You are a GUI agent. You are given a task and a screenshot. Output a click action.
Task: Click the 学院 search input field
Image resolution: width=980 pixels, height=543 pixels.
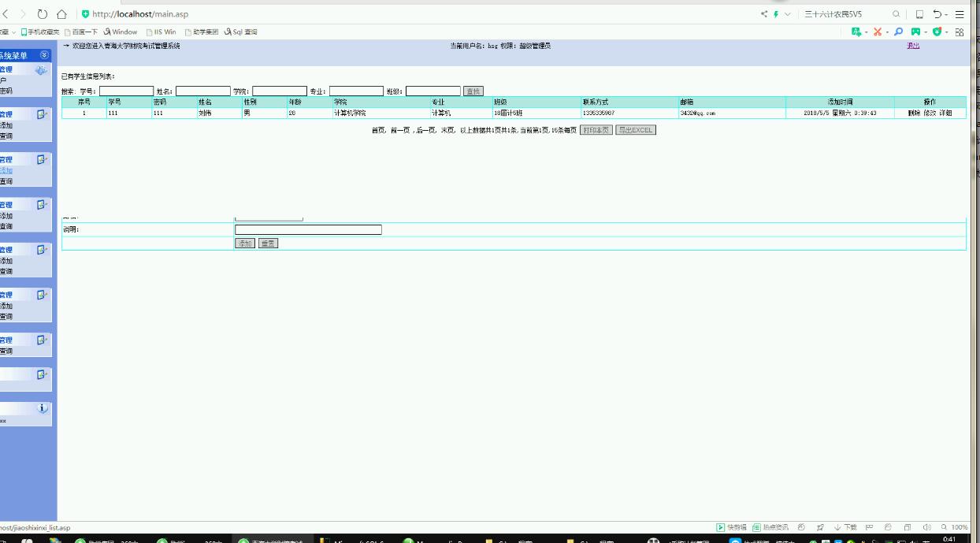click(x=280, y=91)
